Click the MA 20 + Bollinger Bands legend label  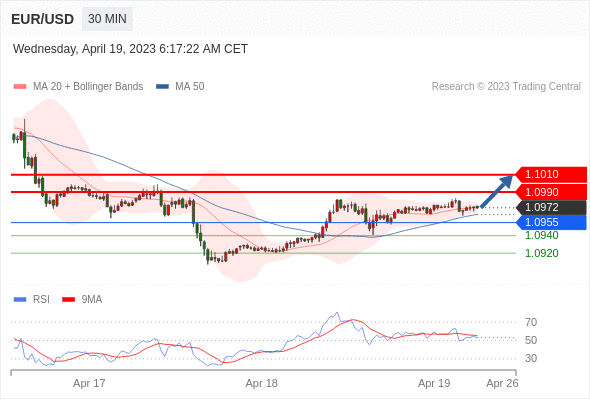click(88, 87)
